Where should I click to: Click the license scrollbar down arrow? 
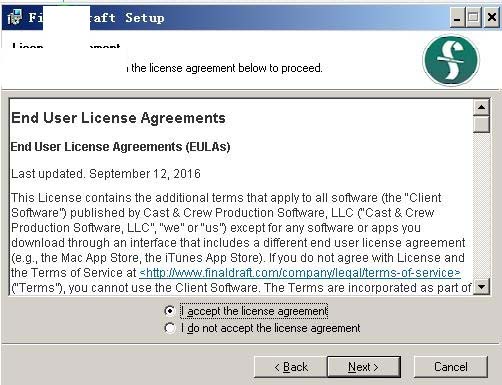[x=481, y=287]
